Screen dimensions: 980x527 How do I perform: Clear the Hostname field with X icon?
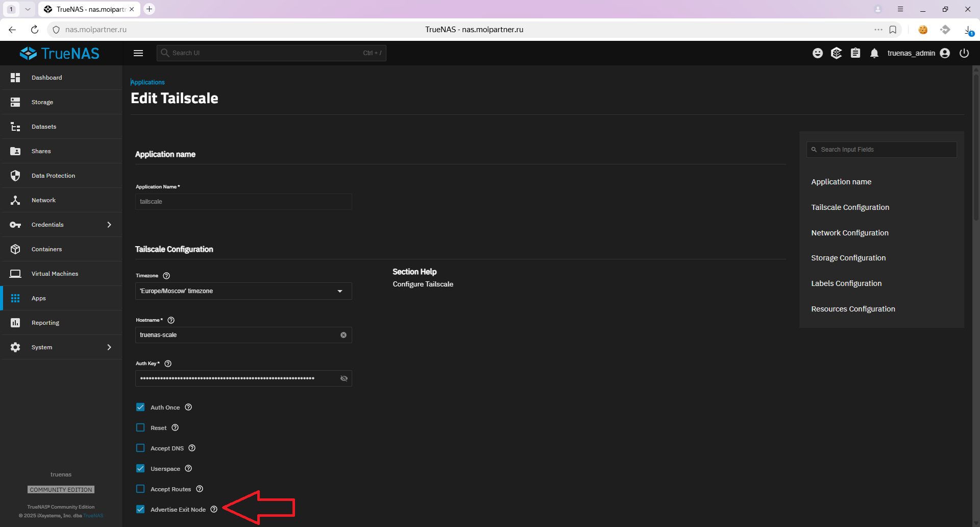pos(344,335)
